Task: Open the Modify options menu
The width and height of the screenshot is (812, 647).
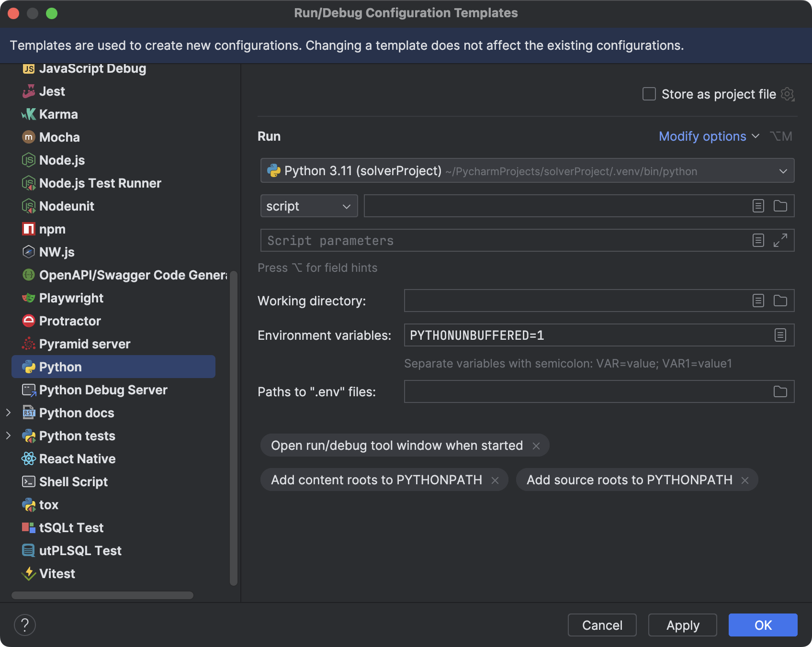Action: [x=709, y=136]
